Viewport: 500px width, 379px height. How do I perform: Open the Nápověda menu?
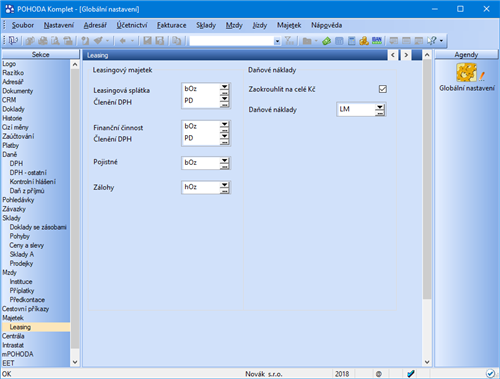point(326,25)
